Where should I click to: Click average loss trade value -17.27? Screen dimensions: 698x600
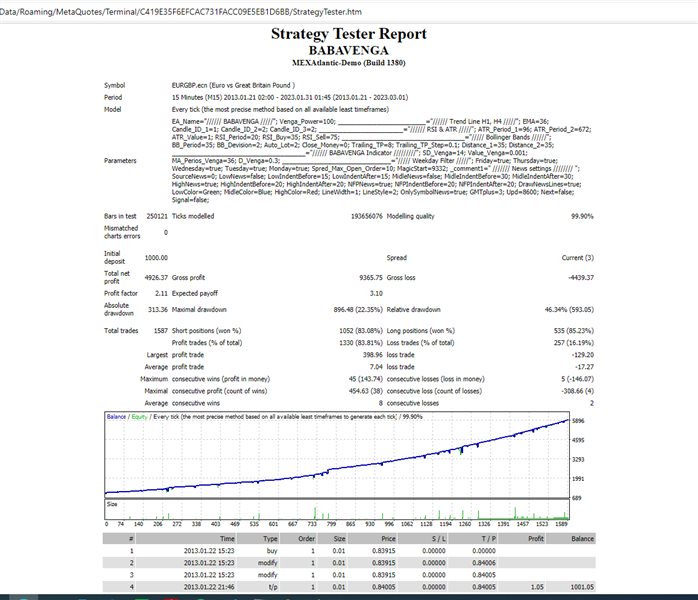(x=584, y=367)
